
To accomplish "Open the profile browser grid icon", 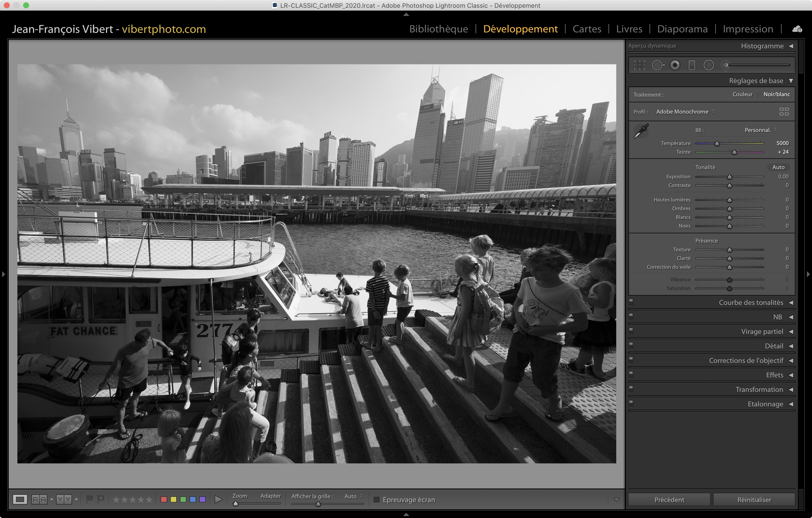I will (x=784, y=112).
